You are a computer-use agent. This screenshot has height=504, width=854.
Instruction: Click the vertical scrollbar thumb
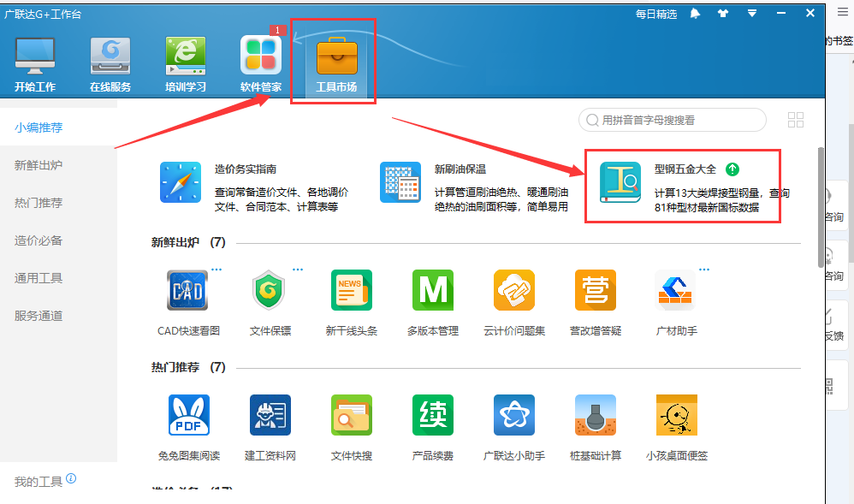click(821, 207)
